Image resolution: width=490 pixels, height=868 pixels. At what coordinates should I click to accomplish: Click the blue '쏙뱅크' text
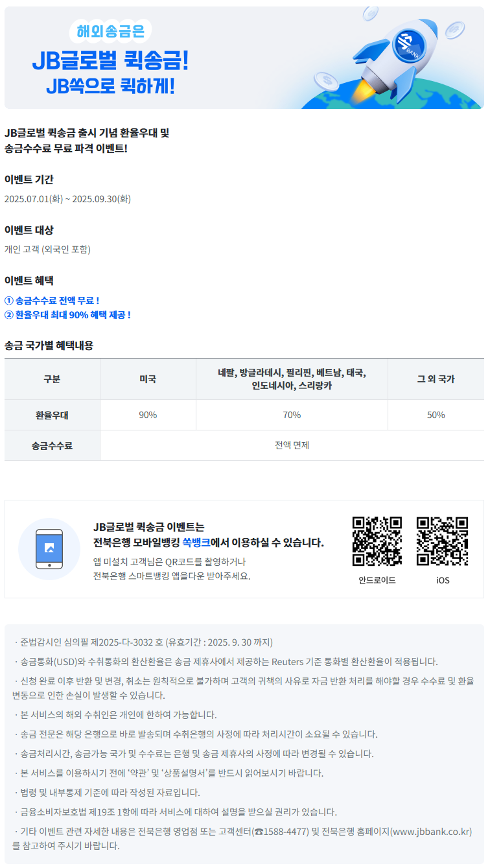click(x=195, y=543)
